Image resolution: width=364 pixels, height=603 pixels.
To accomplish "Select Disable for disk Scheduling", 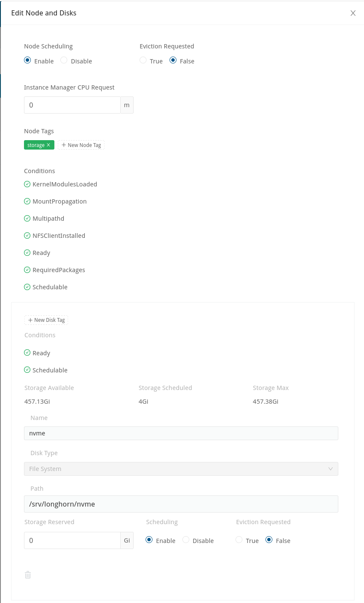I will pyautogui.click(x=186, y=540).
